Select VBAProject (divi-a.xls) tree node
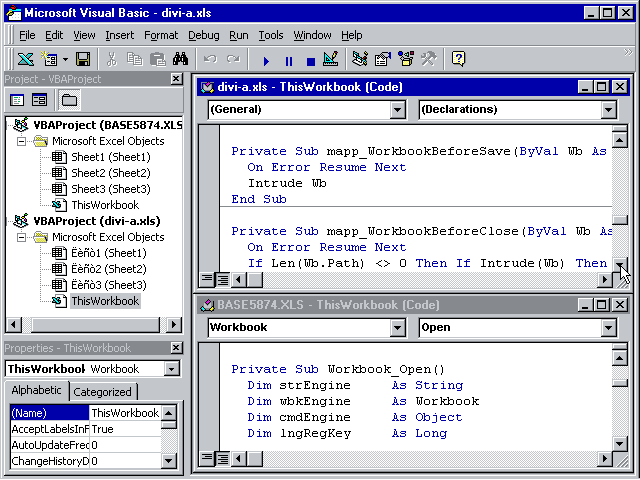The width and height of the screenshot is (640, 480). (x=97, y=221)
